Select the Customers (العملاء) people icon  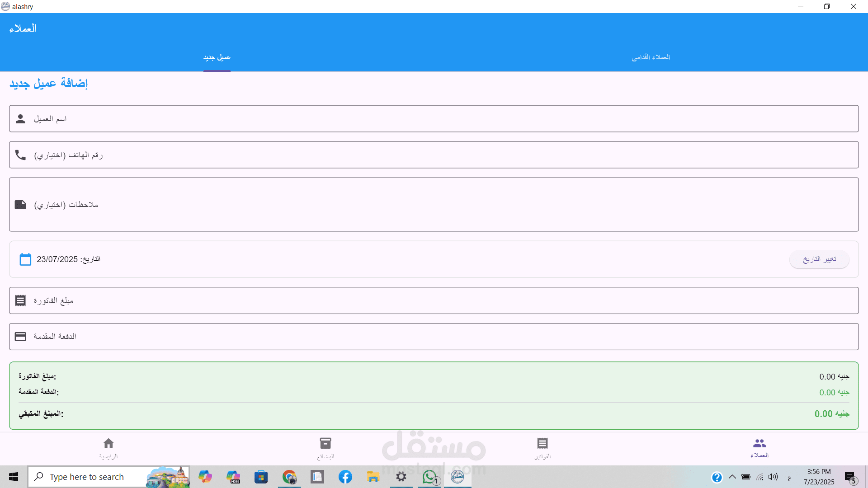point(759,443)
